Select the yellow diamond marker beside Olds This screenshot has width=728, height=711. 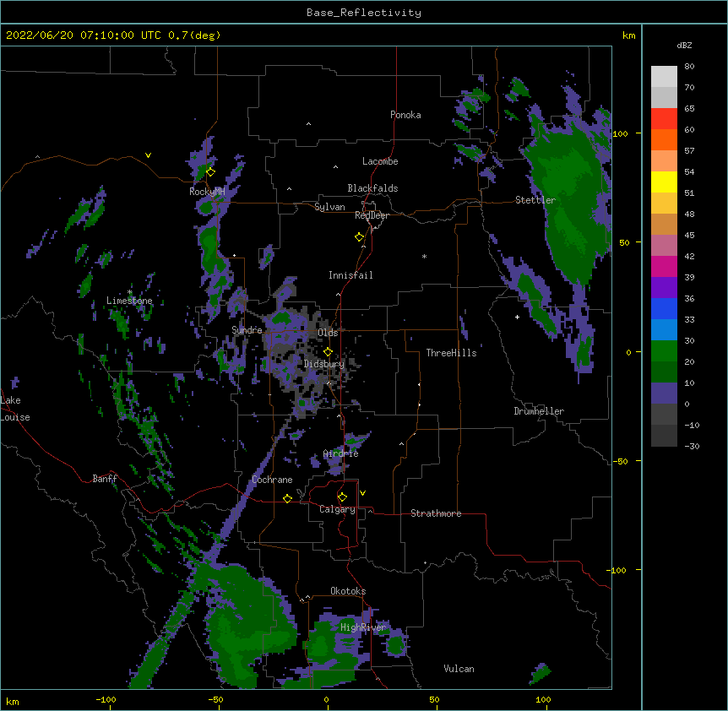[328, 351]
